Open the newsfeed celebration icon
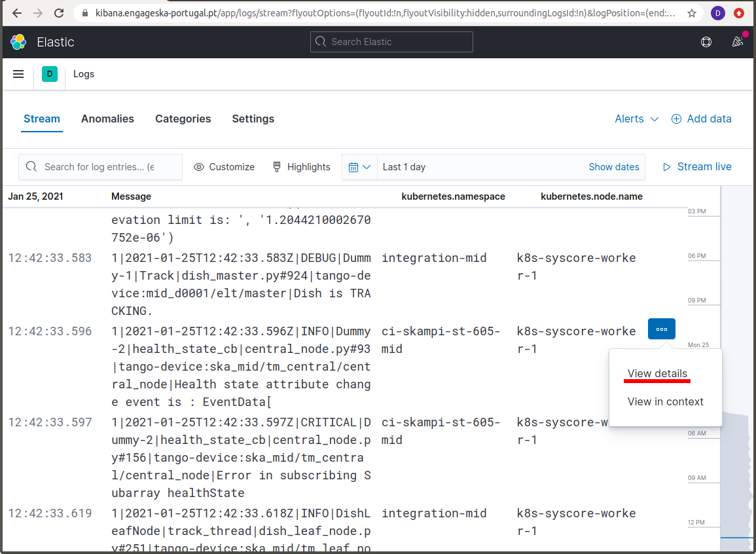Image resolution: width=756 pixels, height=554 pixels. click(x=738, y=42)
